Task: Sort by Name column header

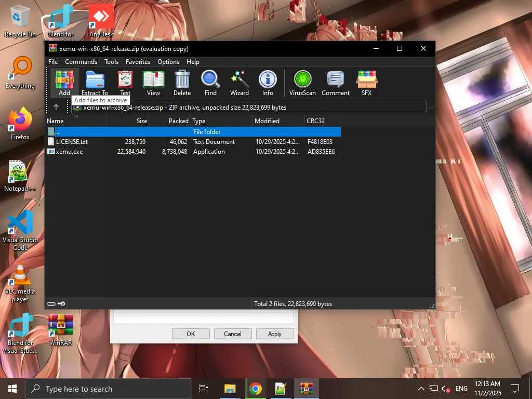Action: [76, 121]
